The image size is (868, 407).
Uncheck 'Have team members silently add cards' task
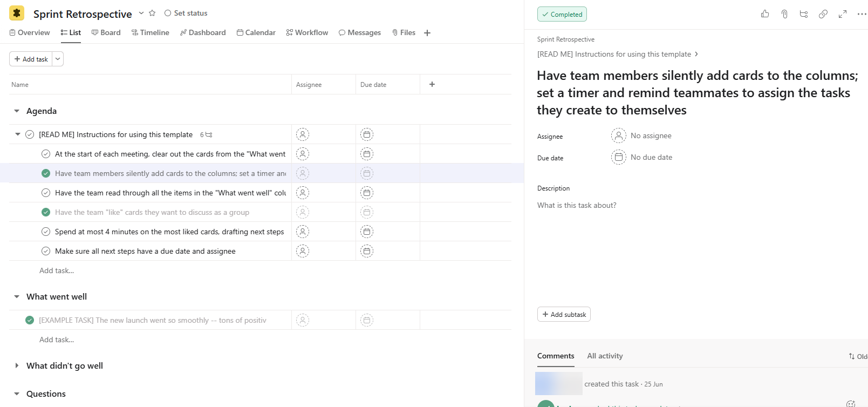point(46,173)
